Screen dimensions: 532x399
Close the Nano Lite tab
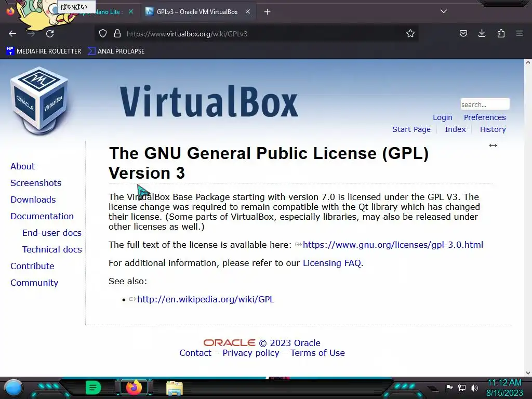(130, 12)
